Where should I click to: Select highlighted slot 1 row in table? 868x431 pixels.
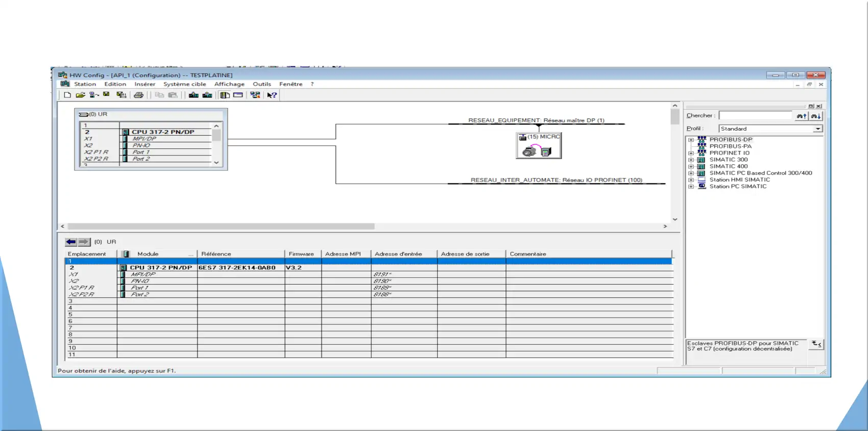tap(369, 261)
